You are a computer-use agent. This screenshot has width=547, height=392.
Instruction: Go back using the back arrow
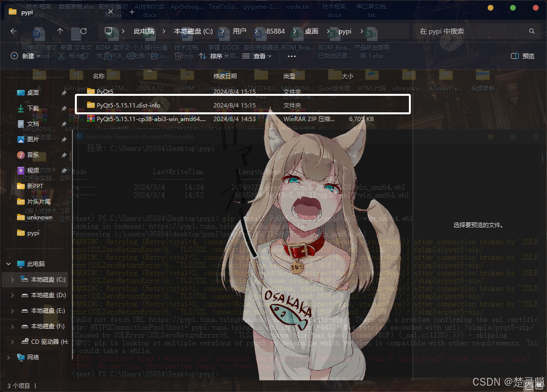14,31
